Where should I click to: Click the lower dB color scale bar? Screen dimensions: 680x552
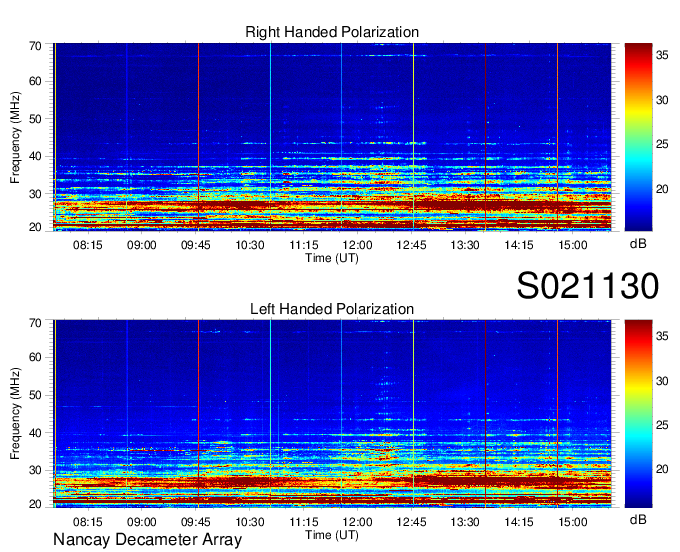pyautogui.click(x=638, y=414)
